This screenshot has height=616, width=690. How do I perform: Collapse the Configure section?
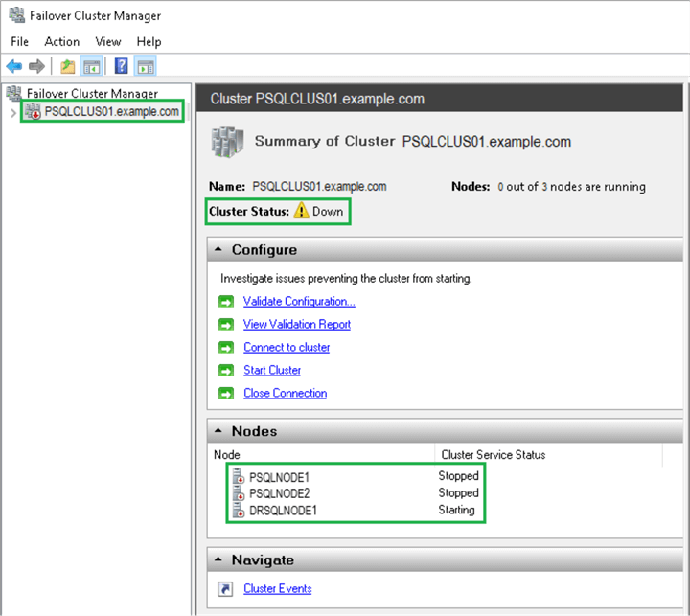pos(219,250)
